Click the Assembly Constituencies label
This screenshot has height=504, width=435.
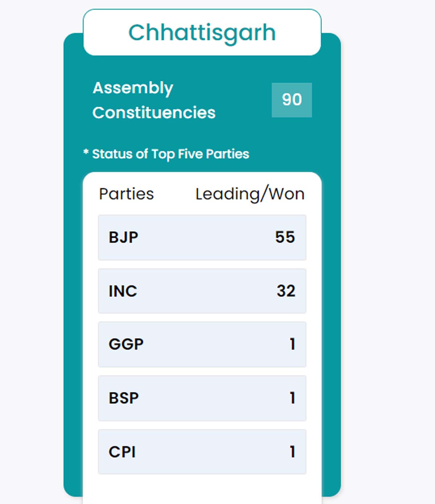[154, 100]
